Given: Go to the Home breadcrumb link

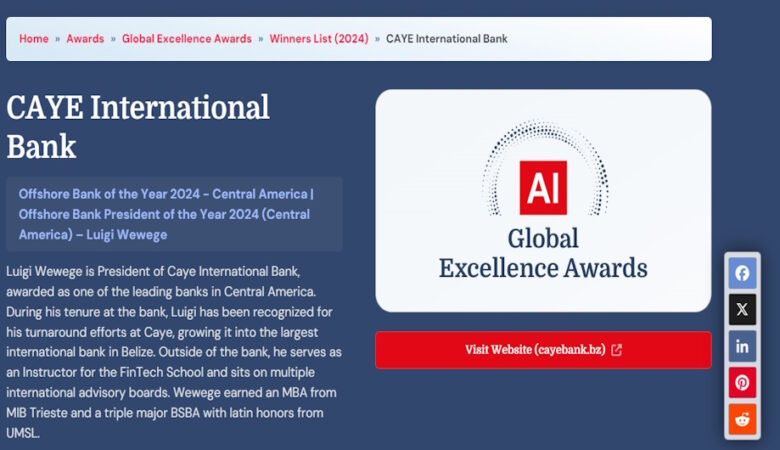Looking at the screenshot, I should click(34, 39).
